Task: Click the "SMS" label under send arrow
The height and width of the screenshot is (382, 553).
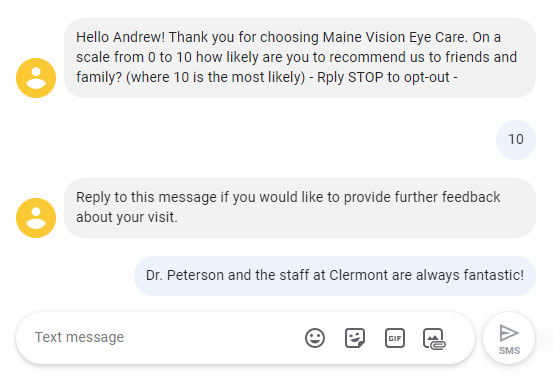Action: click(509, 351)
